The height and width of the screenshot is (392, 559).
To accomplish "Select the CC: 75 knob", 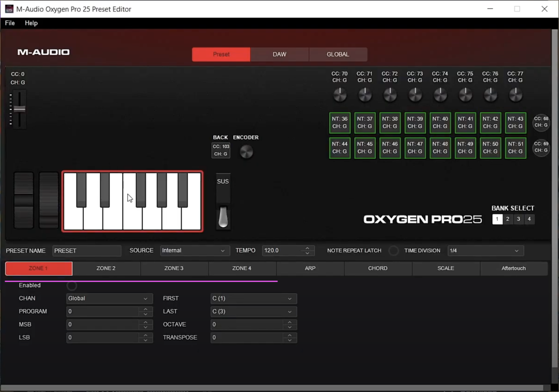I will [465, 95].
